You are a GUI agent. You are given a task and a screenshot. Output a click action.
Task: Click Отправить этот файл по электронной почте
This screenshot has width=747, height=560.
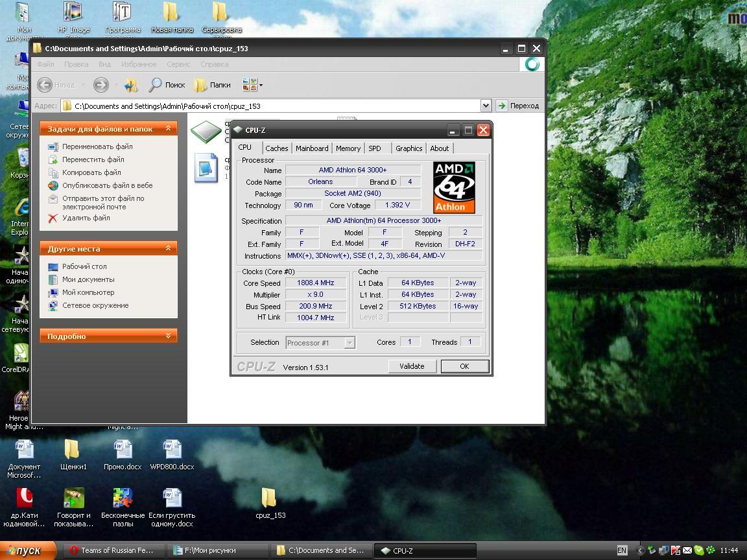[x=103, y=202]
